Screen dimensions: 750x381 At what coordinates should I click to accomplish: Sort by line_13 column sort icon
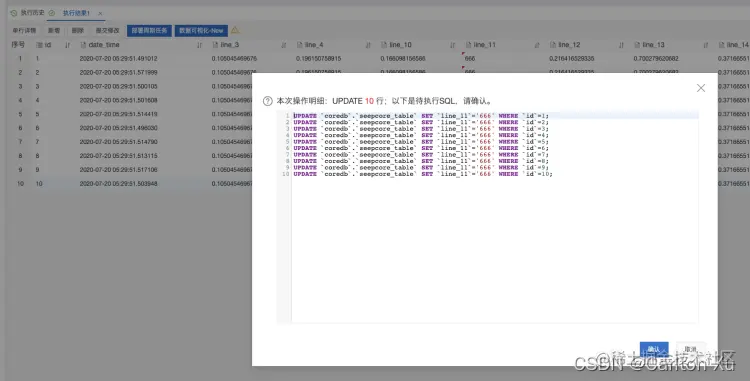(706, 45)
